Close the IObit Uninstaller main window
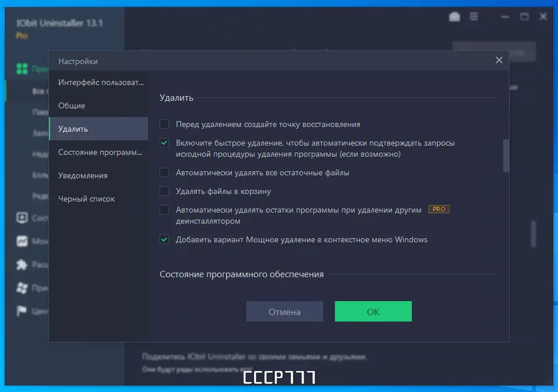Screen dimensions: 558x392 click(x=543, y=17)
